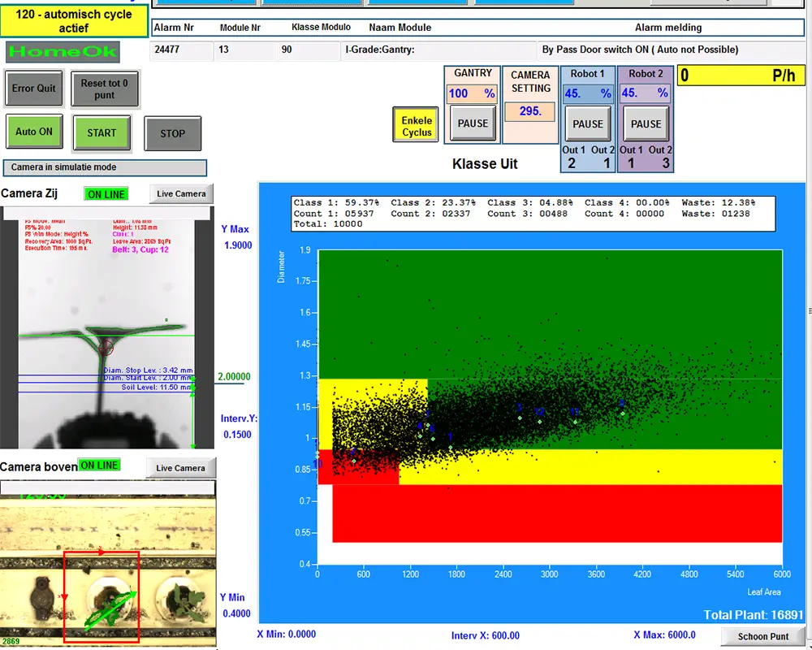Click the Schoon Punt button
812x650 pixels.
[x=762, y=636]
